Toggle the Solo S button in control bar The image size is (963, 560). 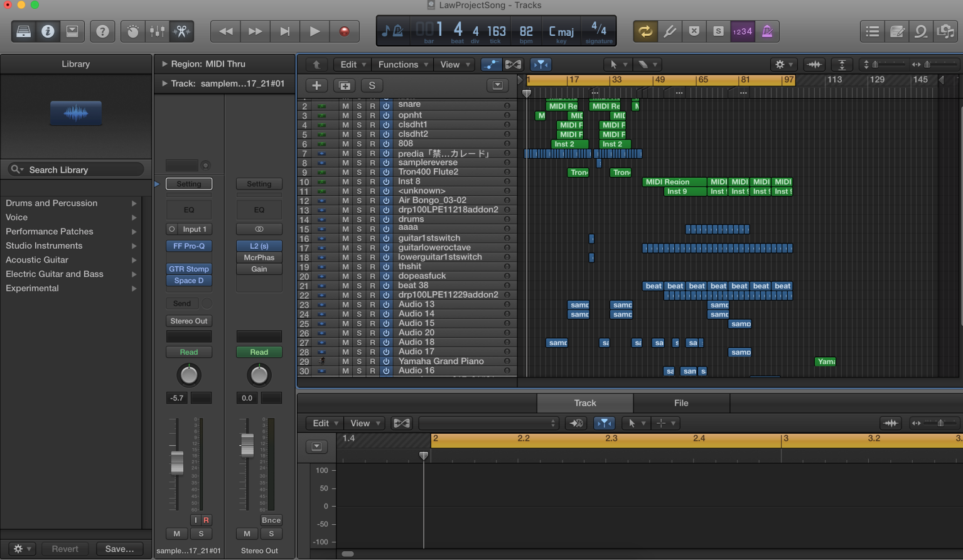coord(719,31)
